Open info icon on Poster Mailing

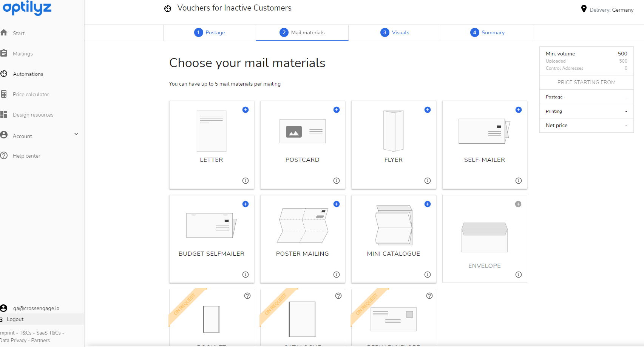(337, 275)
